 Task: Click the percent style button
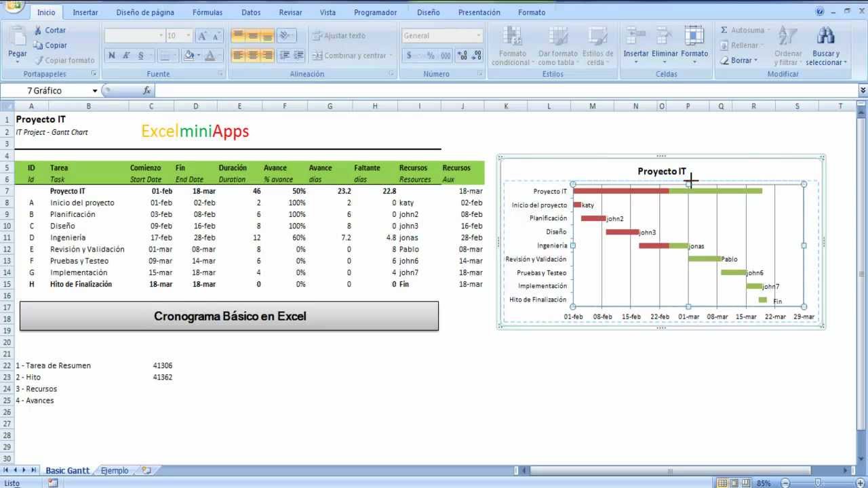431,56
